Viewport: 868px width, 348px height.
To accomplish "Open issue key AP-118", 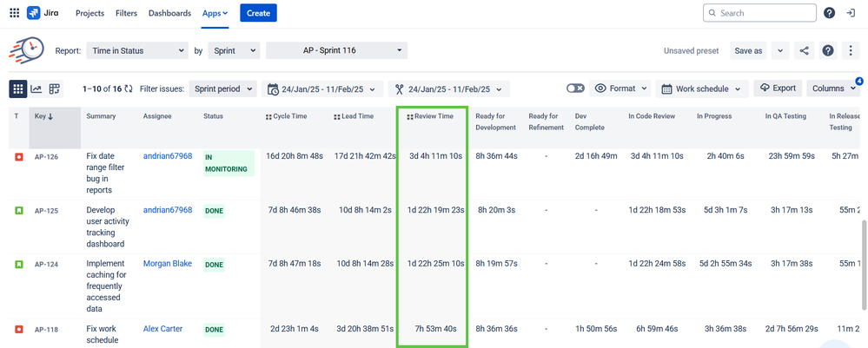I will (x=46, y=329).
